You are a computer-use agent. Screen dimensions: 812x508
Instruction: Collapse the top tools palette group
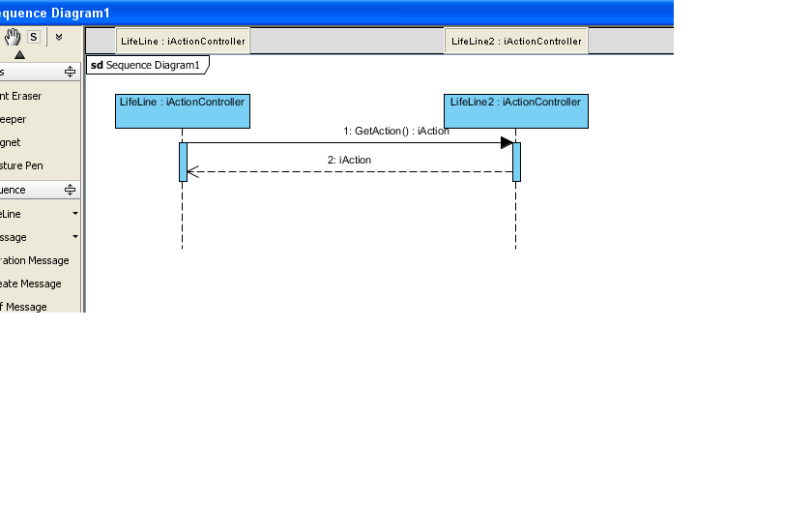(x=70, y=72)
